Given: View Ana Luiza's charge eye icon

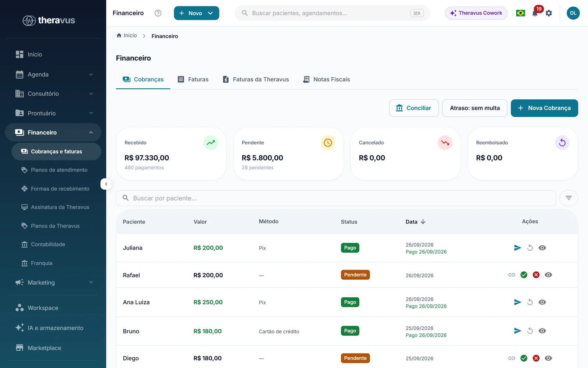Looking at the screenshot, I should tap(542, 302).
